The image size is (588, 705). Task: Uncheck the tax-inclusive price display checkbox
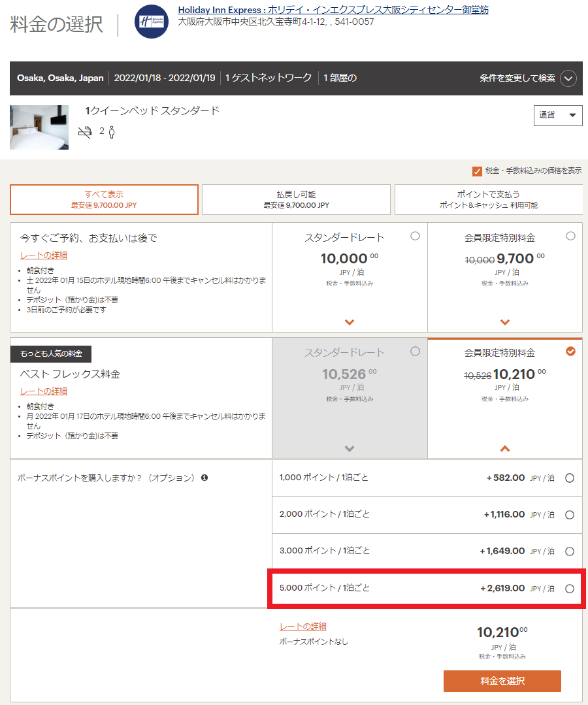pyautogui.click(x=477, y=171)
